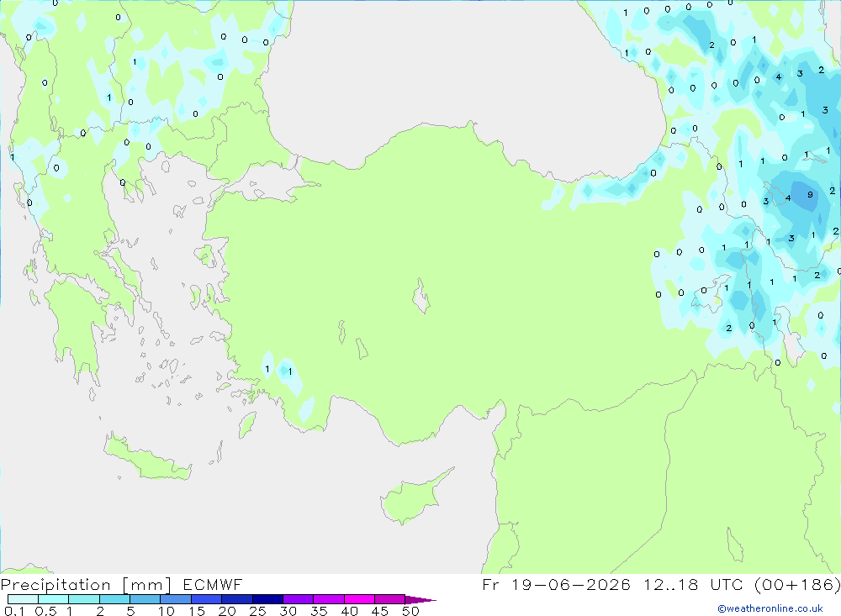Image resolution: width=841 pixels, height=616 pixels.
Task: Click the 30–35 mm purple legend segment
Action: 299,599
